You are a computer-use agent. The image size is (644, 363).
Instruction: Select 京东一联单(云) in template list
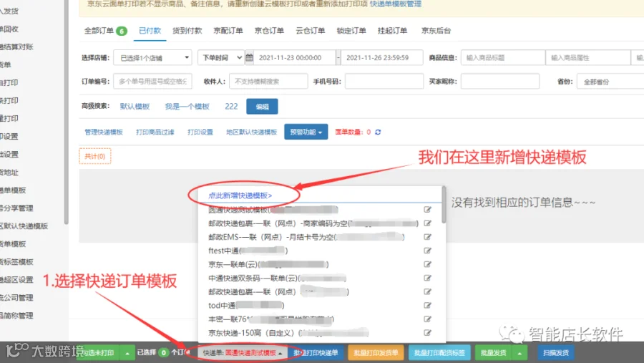point(268,264)
